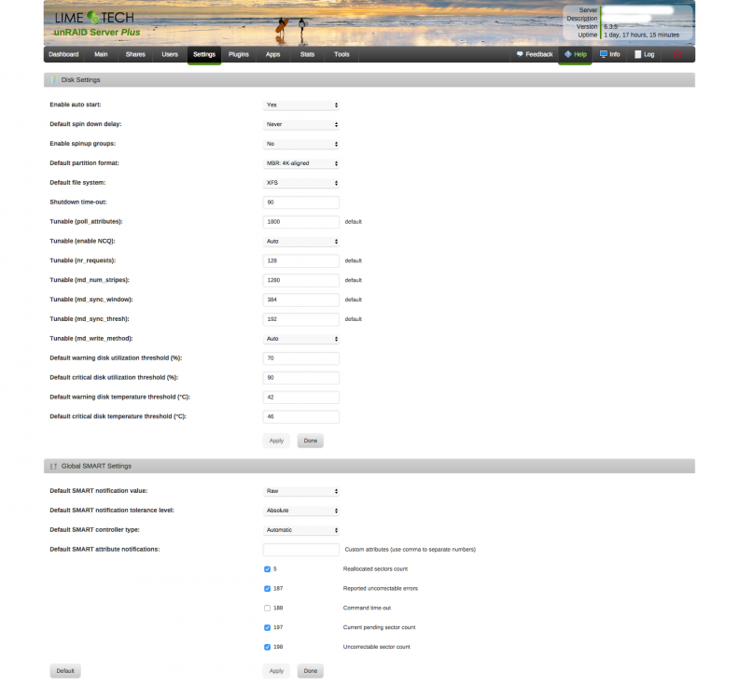This screenshot has width=739, height=700.
Task: Click Apply in Global SMART Settings
Action: point(276,671)
